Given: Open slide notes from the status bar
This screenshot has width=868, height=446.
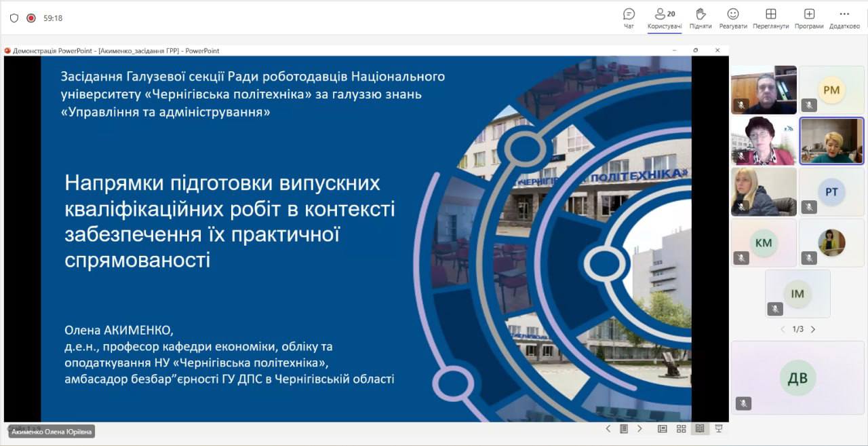Looking at the screenshot, I should (624, 428).
